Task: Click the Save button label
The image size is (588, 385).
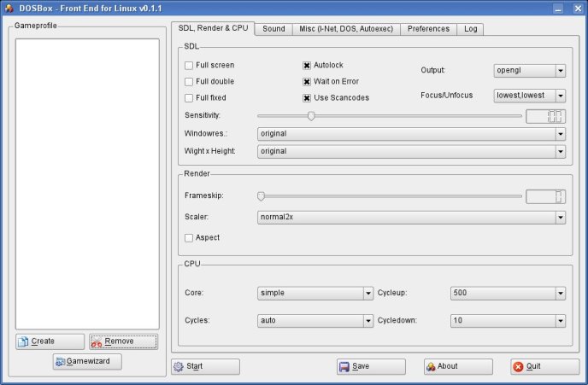Action: point(361,366)
